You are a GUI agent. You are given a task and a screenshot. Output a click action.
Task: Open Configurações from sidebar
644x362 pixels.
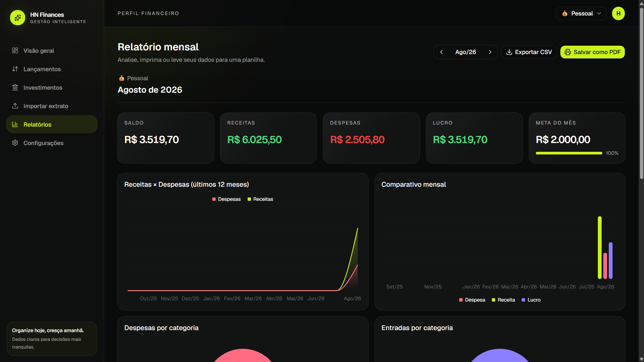52,143
